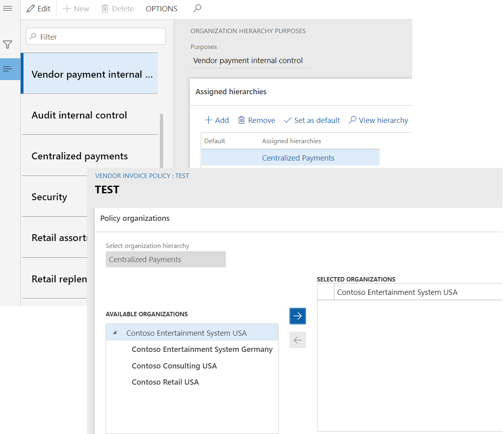Collapse the Policy organizations section
Viewport: 504px width, 434px height.
(x=135, y=218)
